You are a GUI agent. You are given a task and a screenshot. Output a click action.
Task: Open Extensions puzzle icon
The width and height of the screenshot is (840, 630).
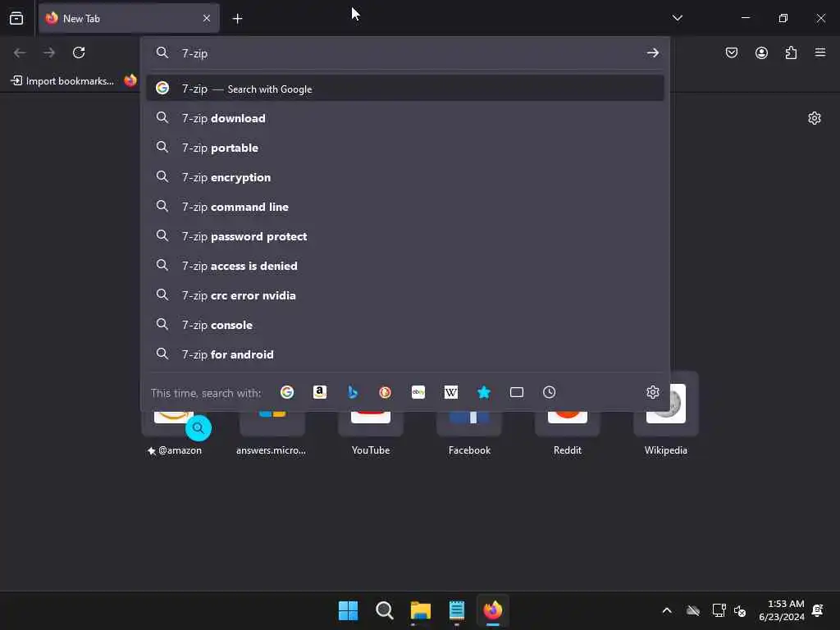(791, 52)
